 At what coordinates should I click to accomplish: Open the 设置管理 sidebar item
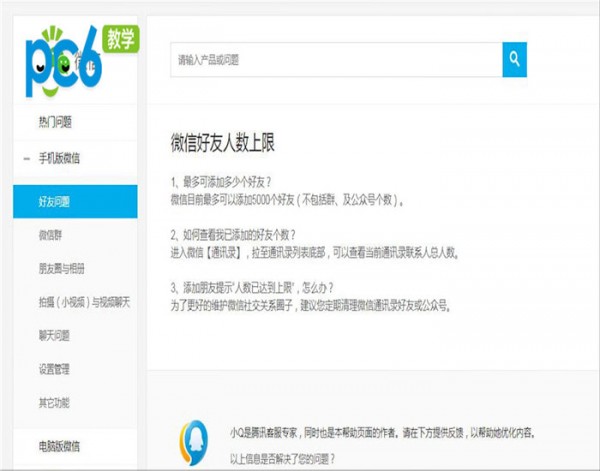point(54,369)
